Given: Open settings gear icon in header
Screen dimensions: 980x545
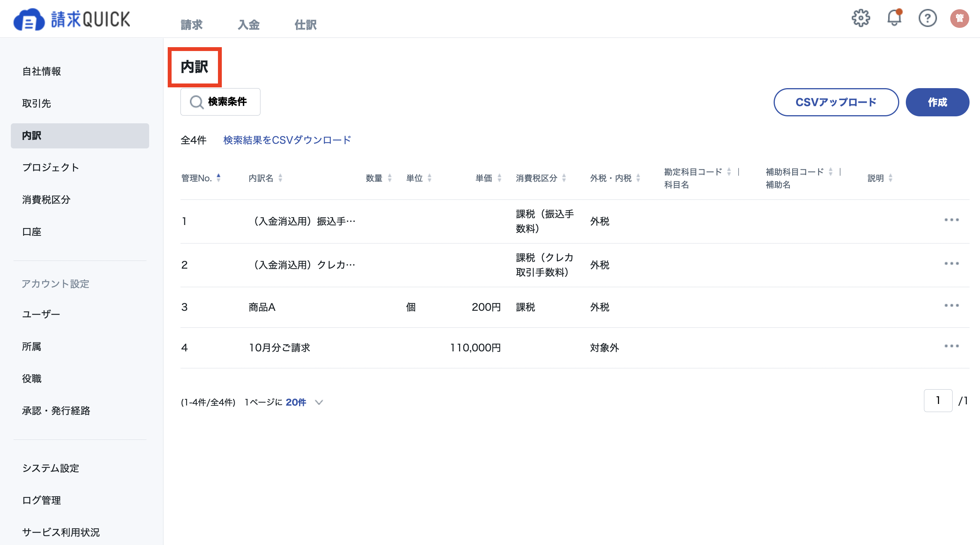Looking at the screenshot, I should (861, 18).
